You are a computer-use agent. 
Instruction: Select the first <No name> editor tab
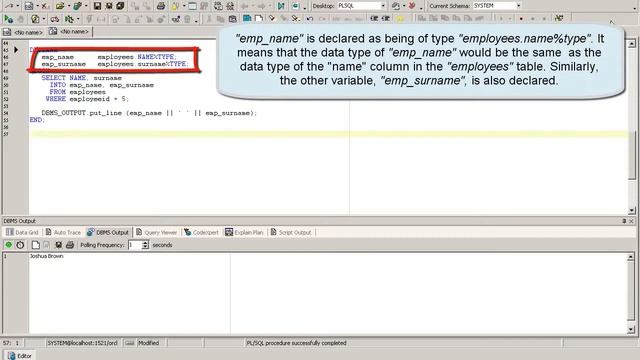(x=23, y=32)
